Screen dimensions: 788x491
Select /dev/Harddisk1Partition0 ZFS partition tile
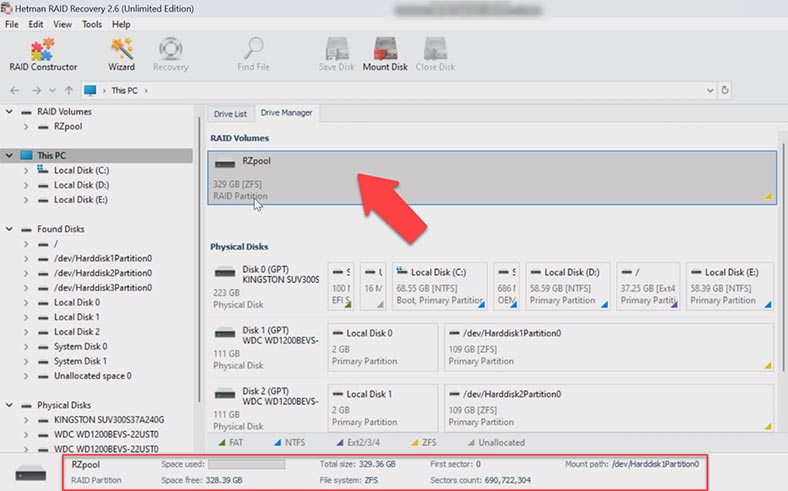click(x=609, y=347)
